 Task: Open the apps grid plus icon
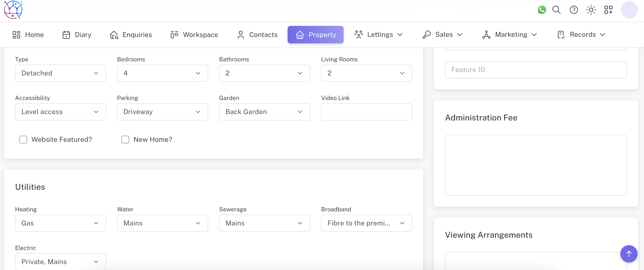(x=608, y=10)
